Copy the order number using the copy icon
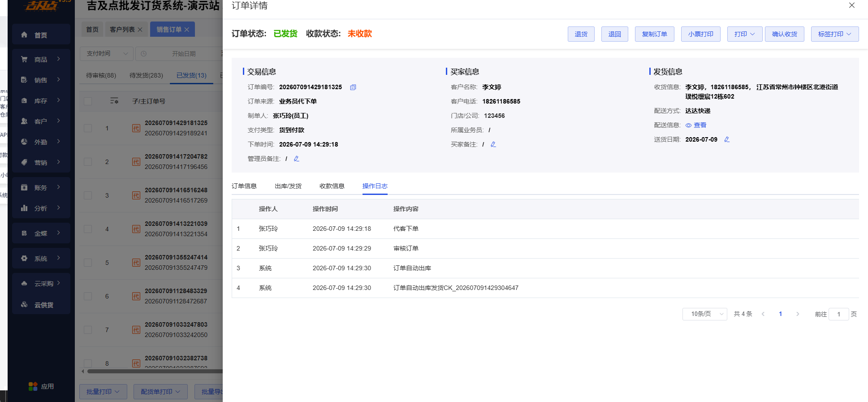868x402 pixels. click(x=353, y=87)
